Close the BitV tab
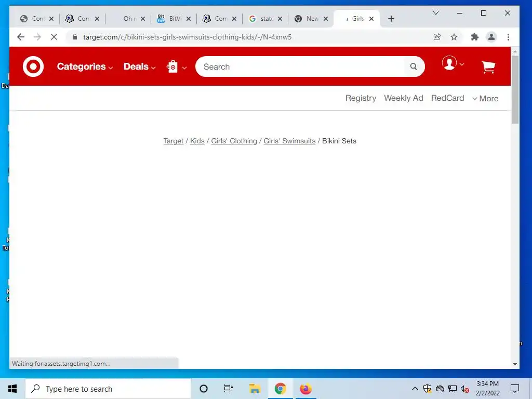 click(189, 19)
